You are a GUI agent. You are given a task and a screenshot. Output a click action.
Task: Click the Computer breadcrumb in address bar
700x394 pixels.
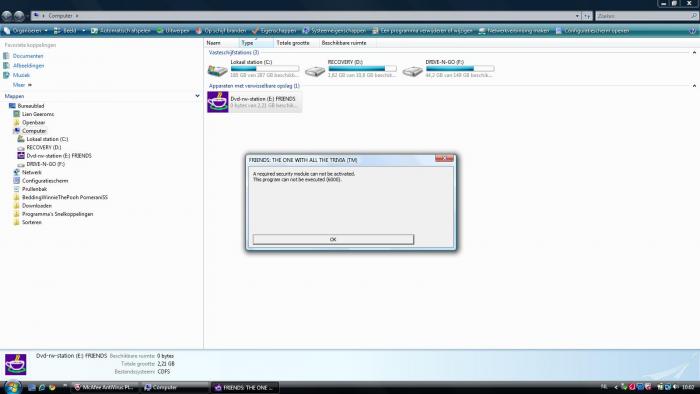click(60, 16)
